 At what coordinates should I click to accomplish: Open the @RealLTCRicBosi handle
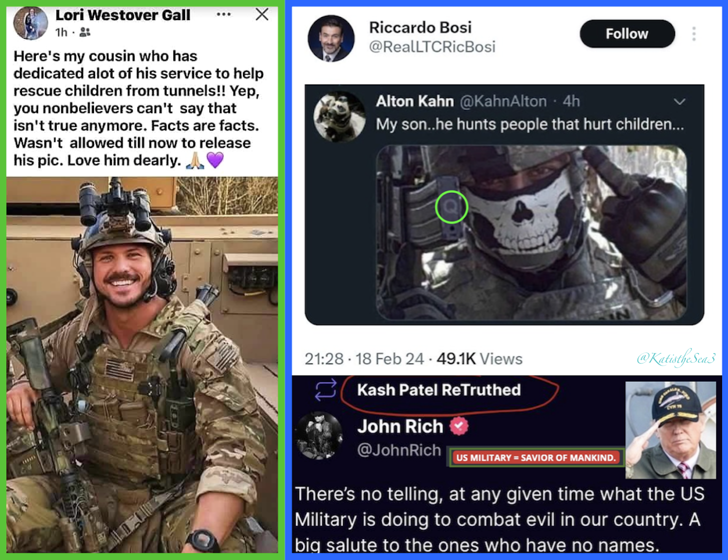point(432,47)
